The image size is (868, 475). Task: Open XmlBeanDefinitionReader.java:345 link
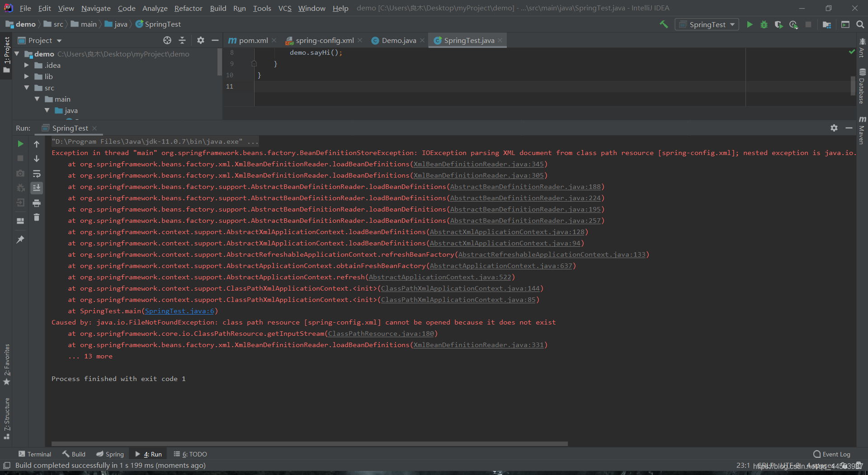pyautogui.click(x=479, y=164)
